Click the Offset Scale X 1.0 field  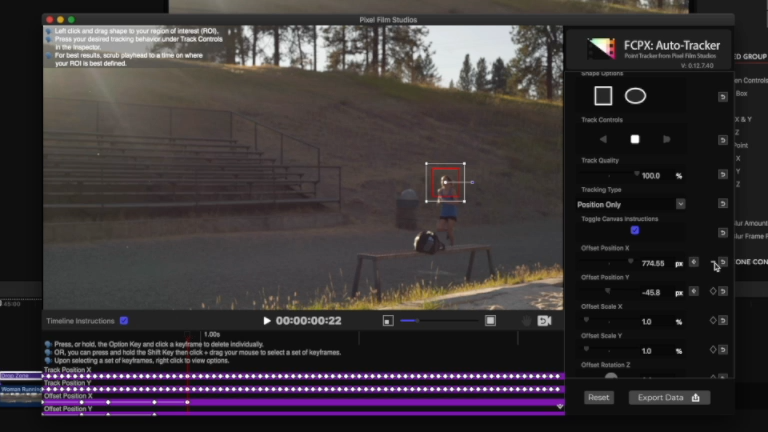pos(647,322)
